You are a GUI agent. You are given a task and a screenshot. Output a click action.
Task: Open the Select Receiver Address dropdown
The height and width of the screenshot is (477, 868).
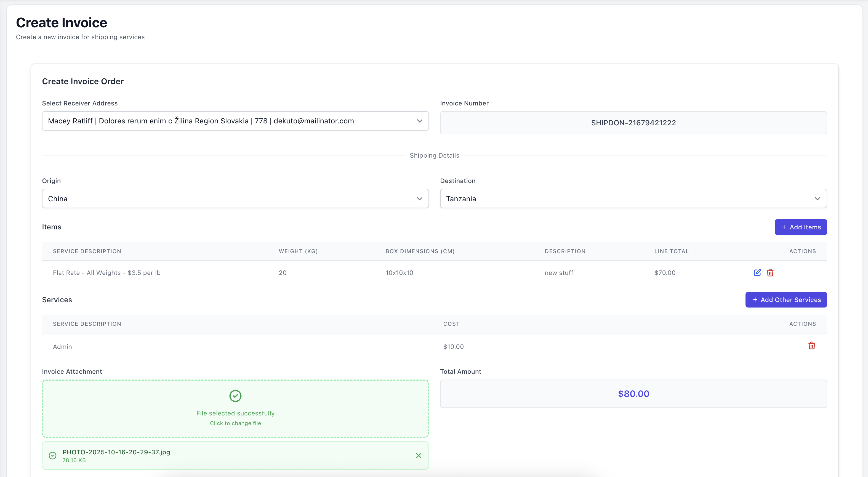click(x=235, y=121)
